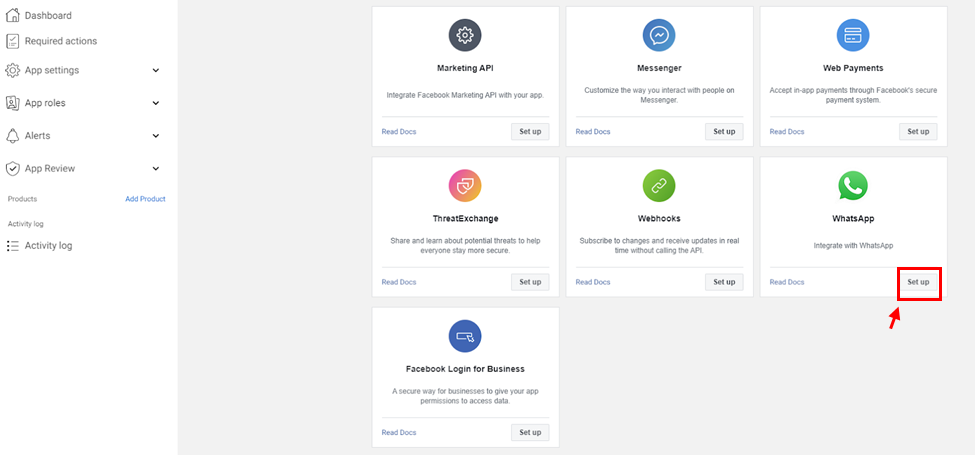Click the Marketing API gear icon

pos(465,35)
